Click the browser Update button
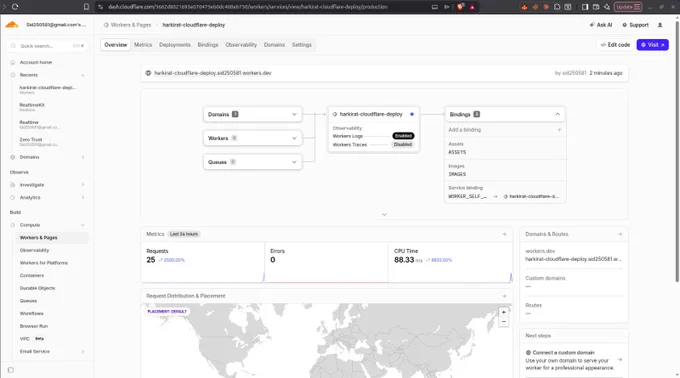 pos(628,7)
